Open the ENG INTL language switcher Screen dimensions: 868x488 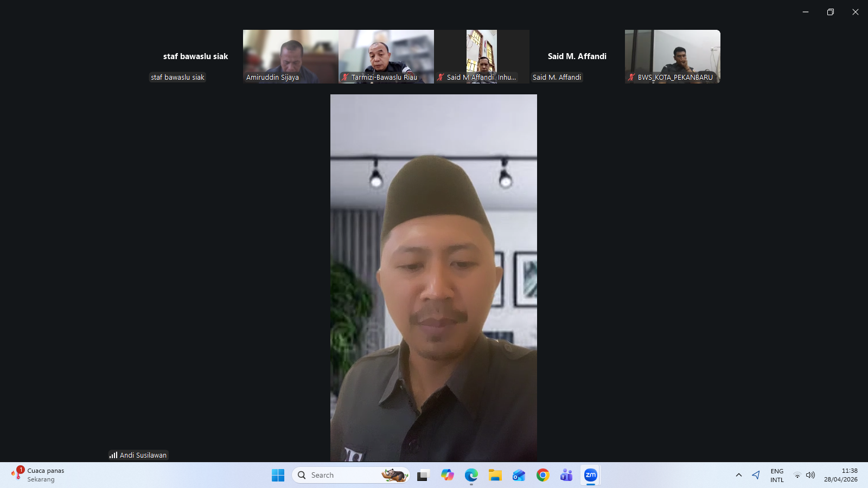[777, 476]
